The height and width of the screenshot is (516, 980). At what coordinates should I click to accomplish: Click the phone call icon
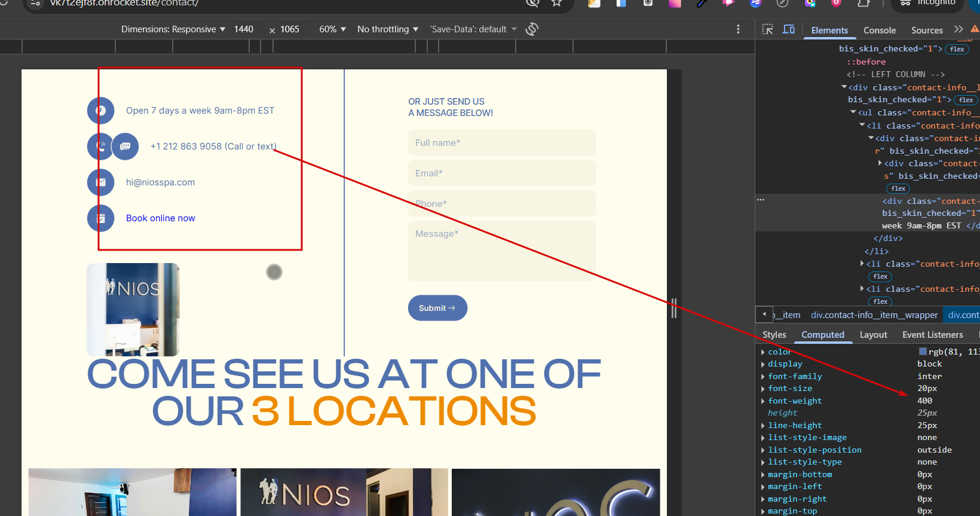tap(99, 146)
